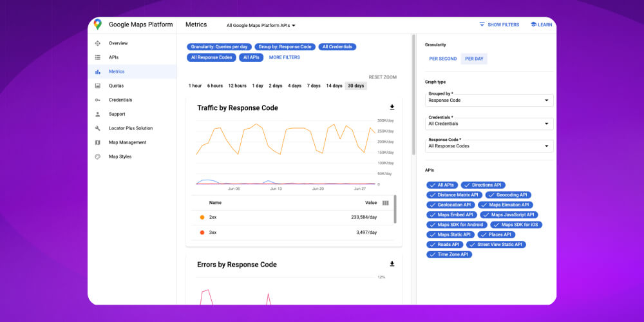This screenshot has height=322, width=644.
Task: Click the MORE FILTERS link
Action: click(x=285, y=57)
